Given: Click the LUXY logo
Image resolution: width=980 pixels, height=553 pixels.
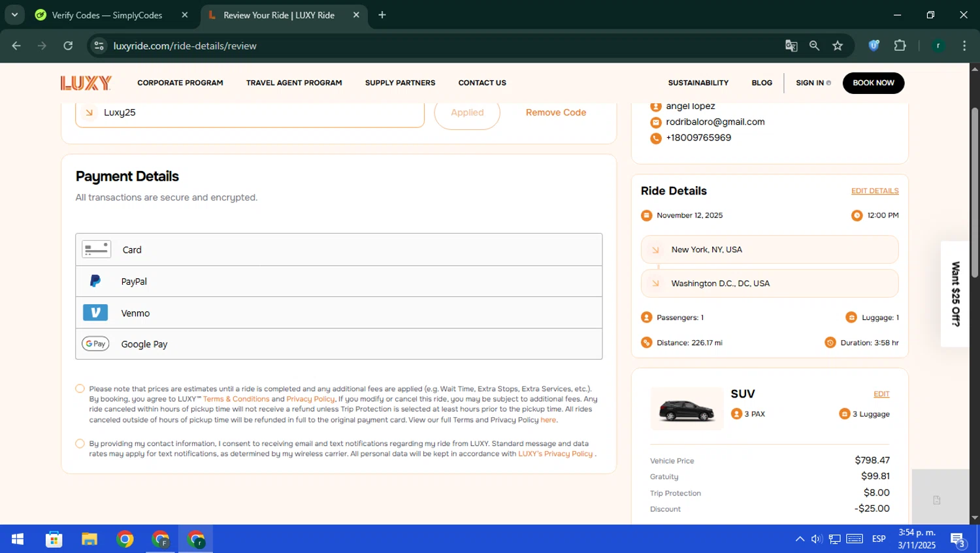Looking at the screenshot, I should pos(86,83).
